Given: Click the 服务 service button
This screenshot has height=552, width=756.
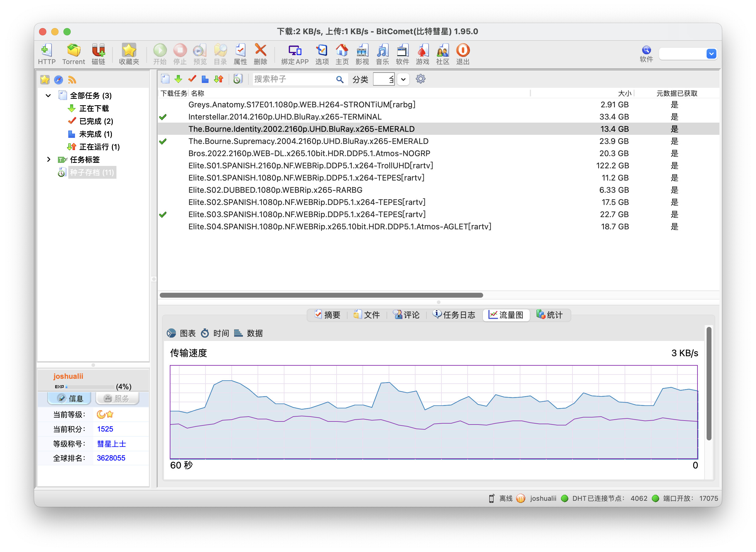Looking at the screenshot, I should [117, 398].
